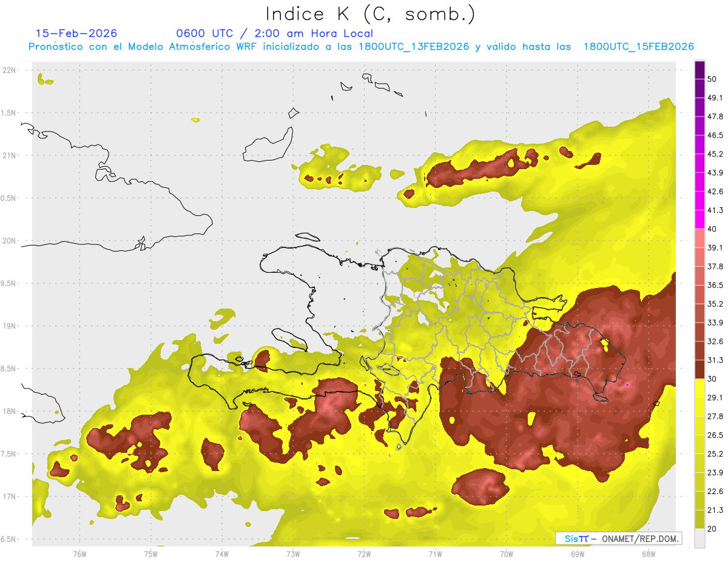Click legend value "31.3"

coord(715,360)
